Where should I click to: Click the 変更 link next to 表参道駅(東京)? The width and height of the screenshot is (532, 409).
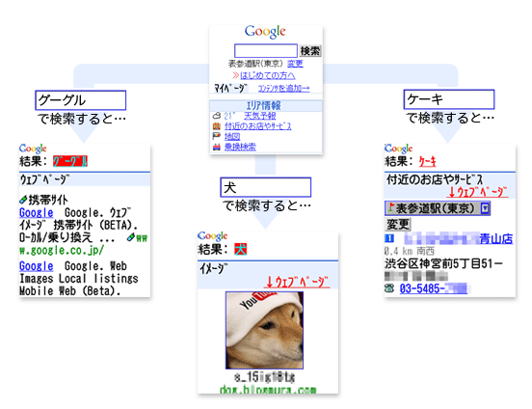[295, 64]
